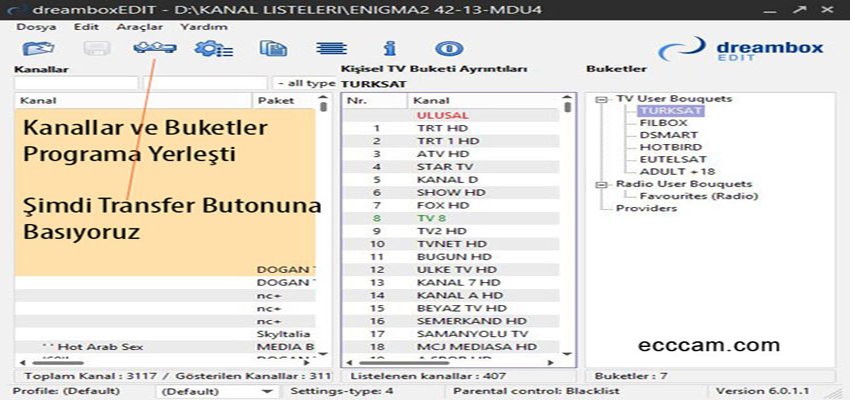The width and height of the screenshot is (850, 400).
Task: Select the TVNET HD channel
Action: click(x=450, y=244)
